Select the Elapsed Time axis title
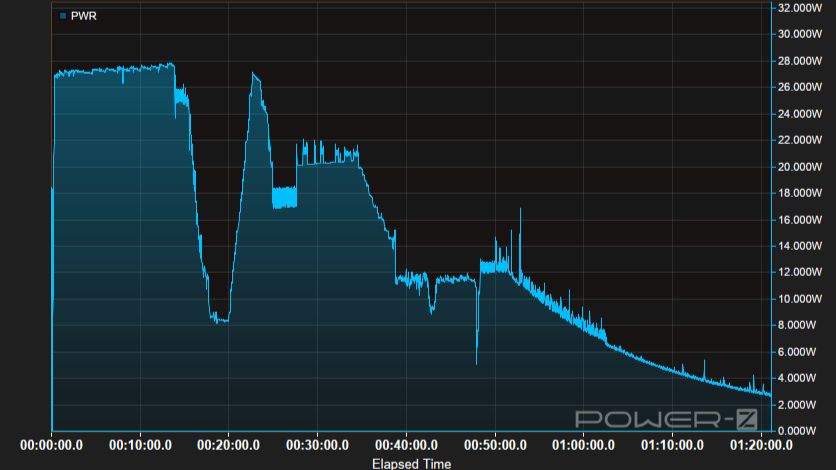 tap(411, 463)
